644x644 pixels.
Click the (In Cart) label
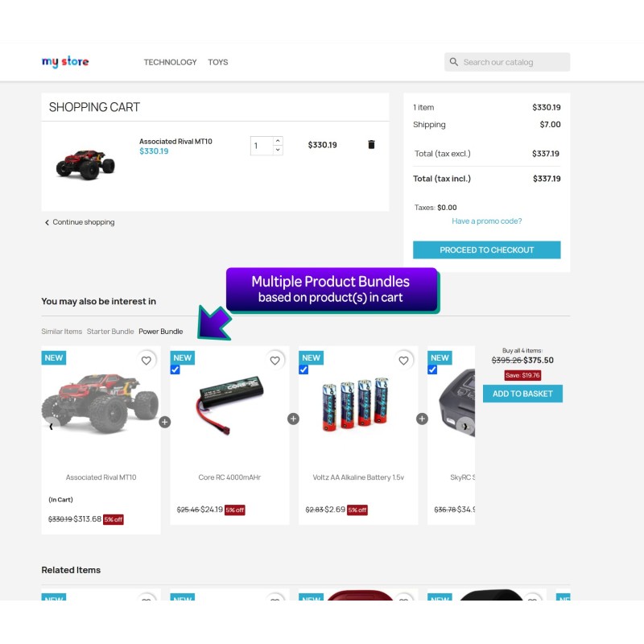[x=60, y=499]
